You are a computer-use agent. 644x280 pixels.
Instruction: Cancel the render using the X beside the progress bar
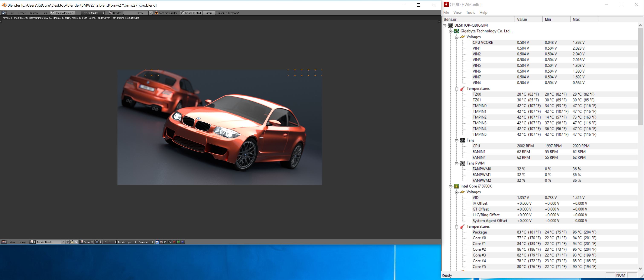click(151, 13)
